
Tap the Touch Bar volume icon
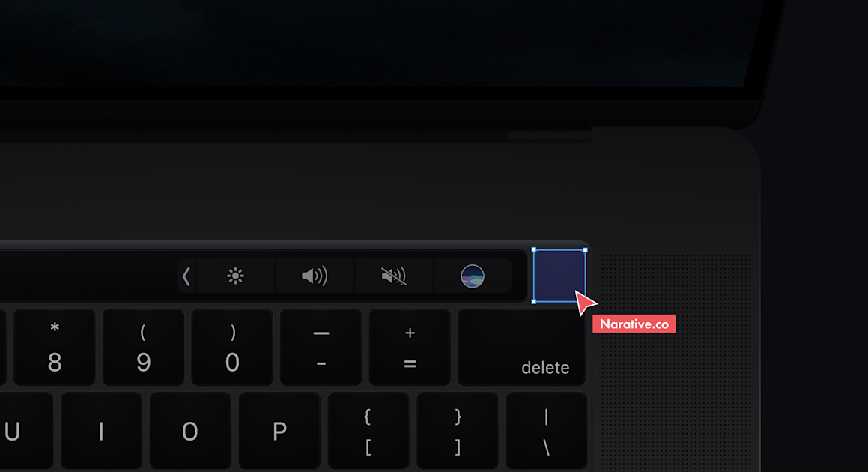[315, 276]
